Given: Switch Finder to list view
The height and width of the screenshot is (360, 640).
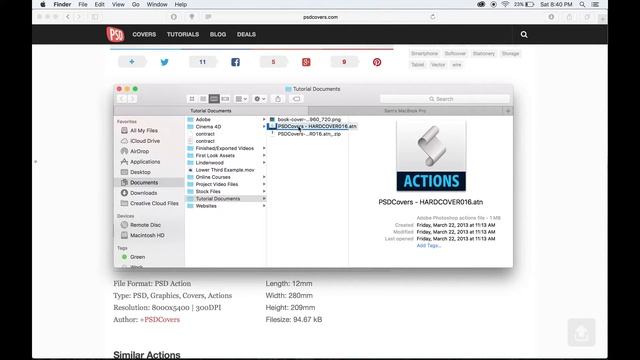Looking at the screenshot, I should coord(203,99).
